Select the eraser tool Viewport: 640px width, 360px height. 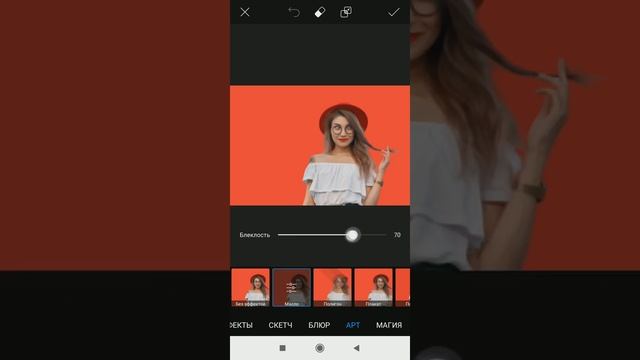pyautogui.click(x=320, y=12)
